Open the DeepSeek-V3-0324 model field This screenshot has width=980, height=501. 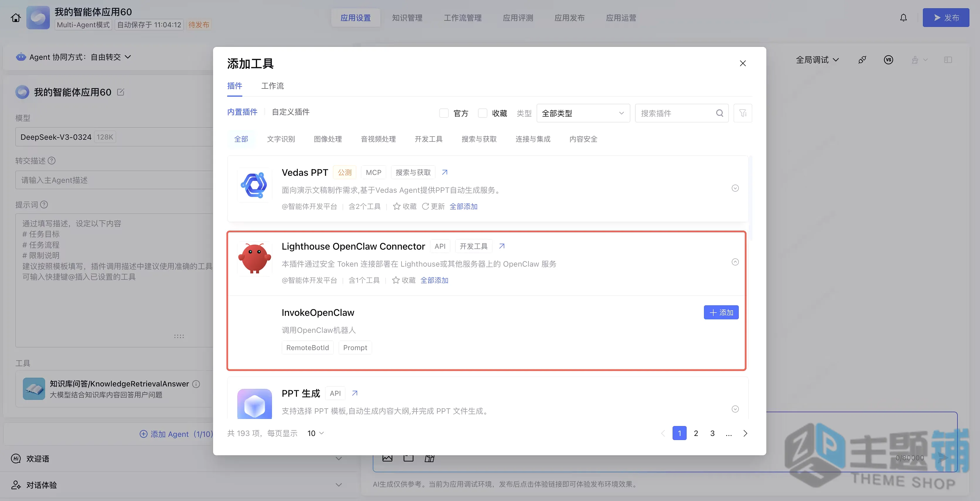[x=114, y=137]
